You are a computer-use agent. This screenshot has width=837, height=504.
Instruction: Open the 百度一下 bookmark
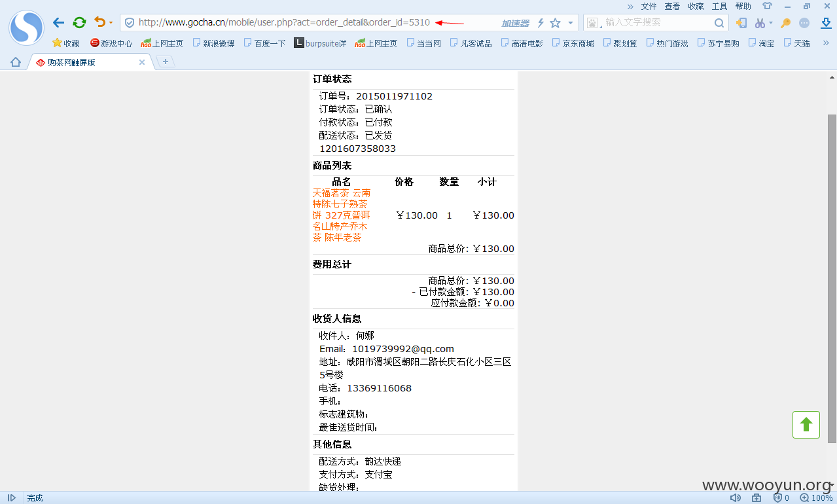264,43
